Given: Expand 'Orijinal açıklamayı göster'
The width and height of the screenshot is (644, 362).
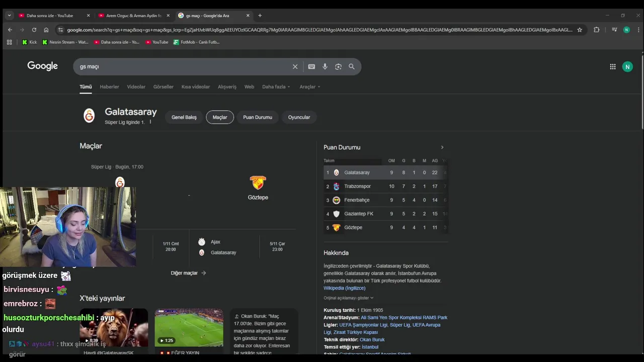Looking at the screenshot, I should click(348, 298).
